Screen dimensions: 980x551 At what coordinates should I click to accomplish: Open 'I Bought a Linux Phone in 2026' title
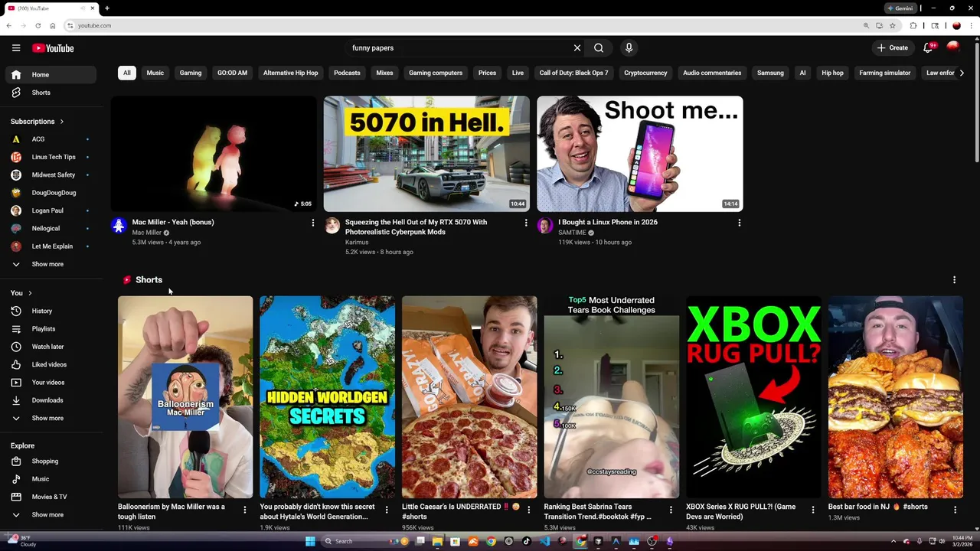coord(608,222)
